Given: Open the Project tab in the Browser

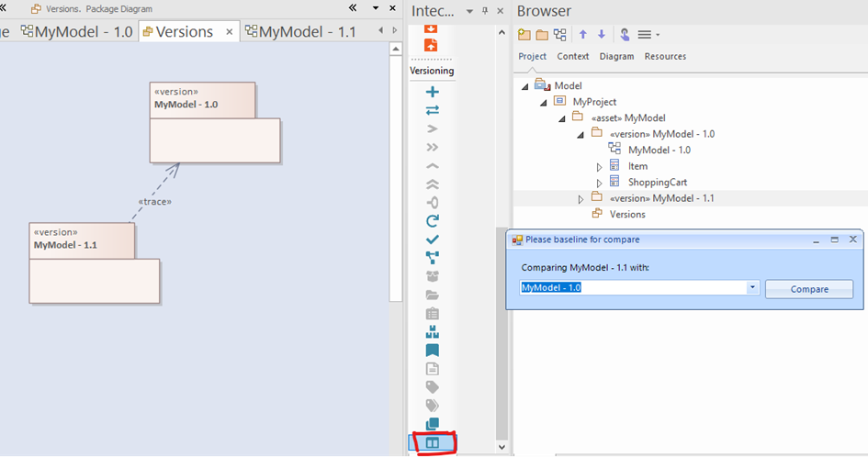Looking at the screenshot, I should click(x=532, y=56).
